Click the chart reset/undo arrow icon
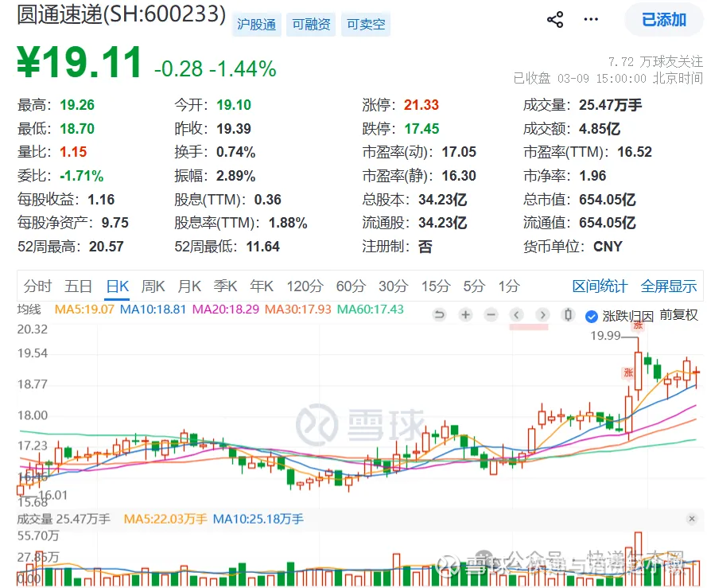The width and height of the screenshot is (707, 588). (x=439, y=314)
